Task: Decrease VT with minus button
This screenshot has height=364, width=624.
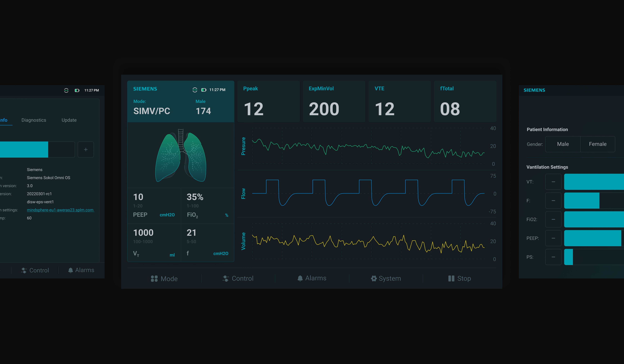Action: (553, 182)
